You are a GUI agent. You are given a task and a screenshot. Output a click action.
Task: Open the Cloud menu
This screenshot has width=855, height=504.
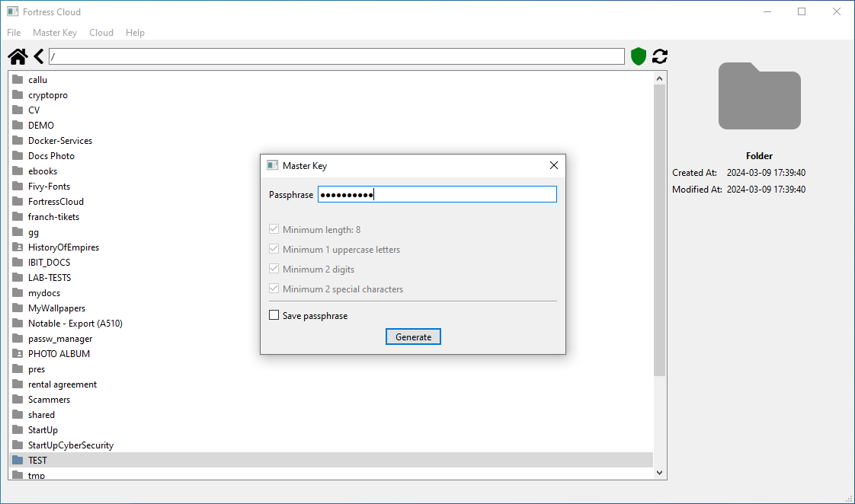(x=101, y=32)
